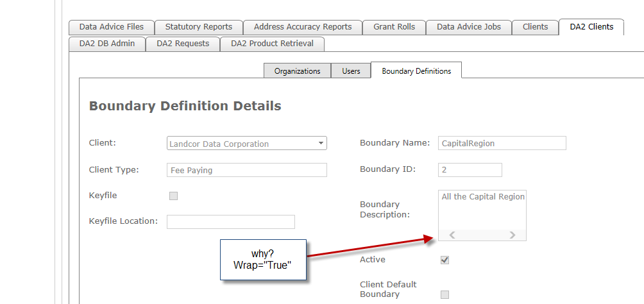Enable Client Default Boundary checkbox

point(445,294)
